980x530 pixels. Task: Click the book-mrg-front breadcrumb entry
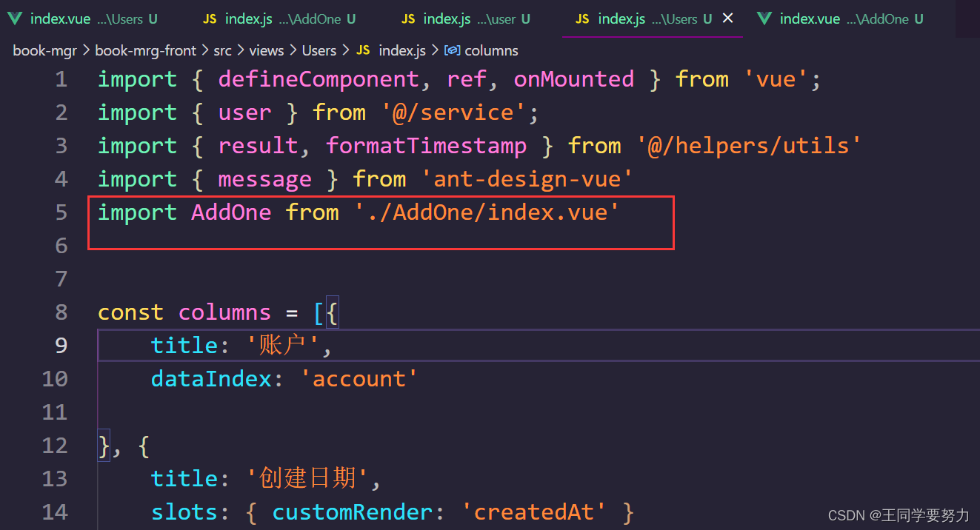[x=145, y=50]
